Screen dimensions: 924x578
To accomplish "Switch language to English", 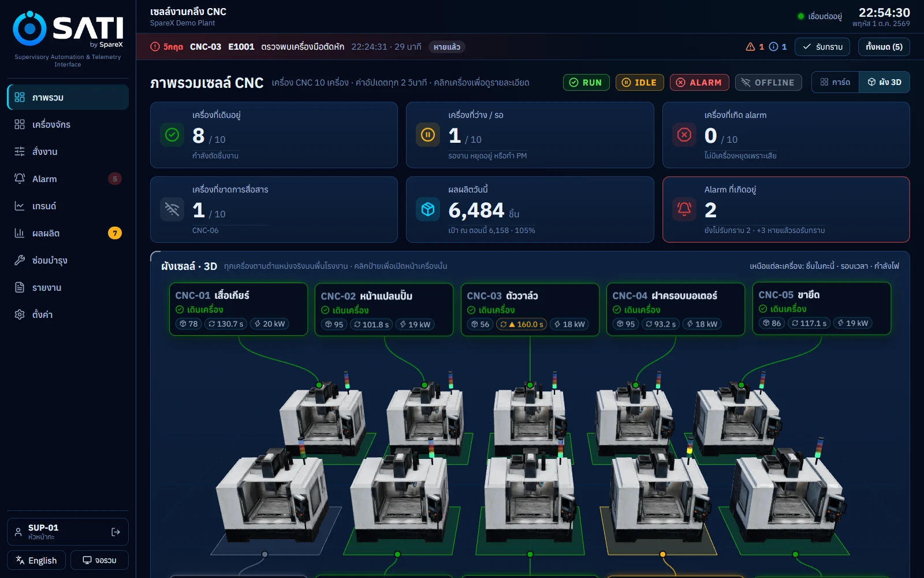I will point(36,560).
